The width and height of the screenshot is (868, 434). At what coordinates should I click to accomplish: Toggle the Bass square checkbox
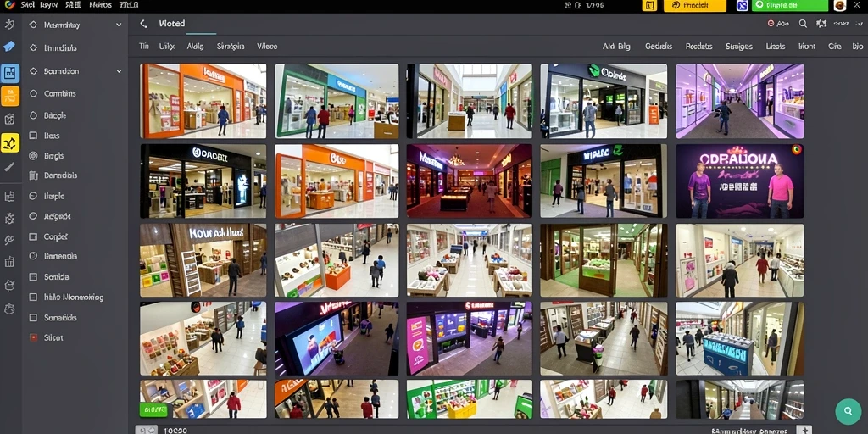click(33, 136)
